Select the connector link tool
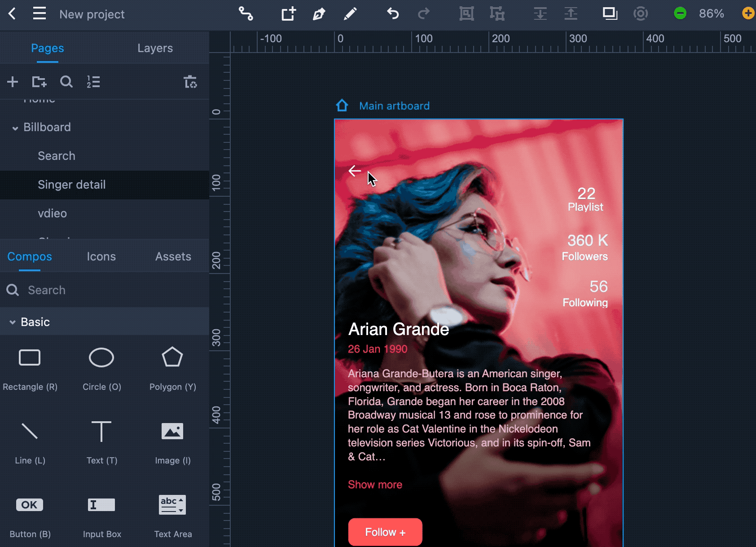 (246, 13)
